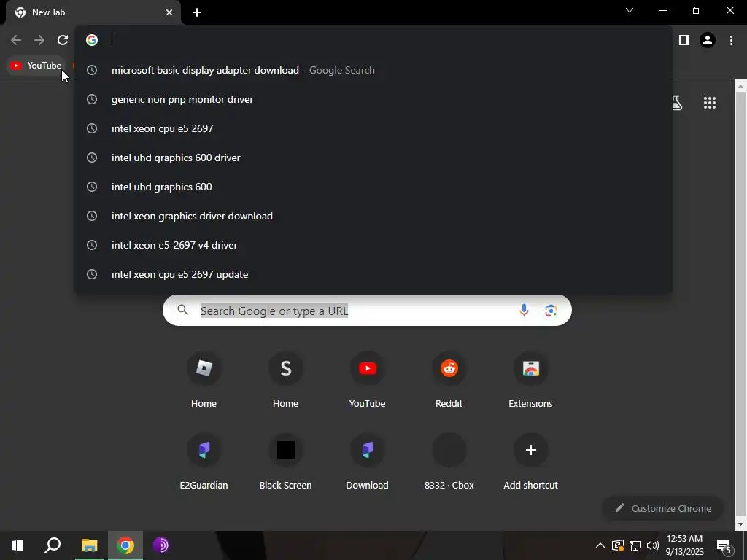The width and height of the screenshot is (747, 560).
Task: Open a new tab with plus button
Action: (x=197, y=12)
